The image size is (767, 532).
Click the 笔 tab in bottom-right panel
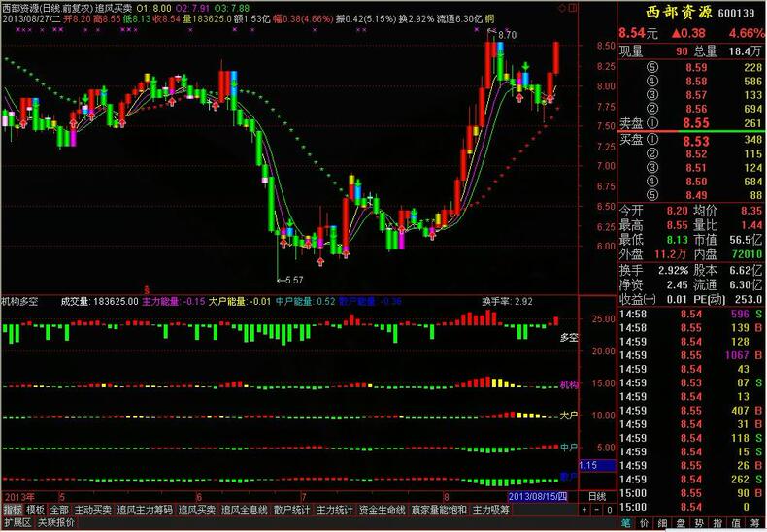626,523
